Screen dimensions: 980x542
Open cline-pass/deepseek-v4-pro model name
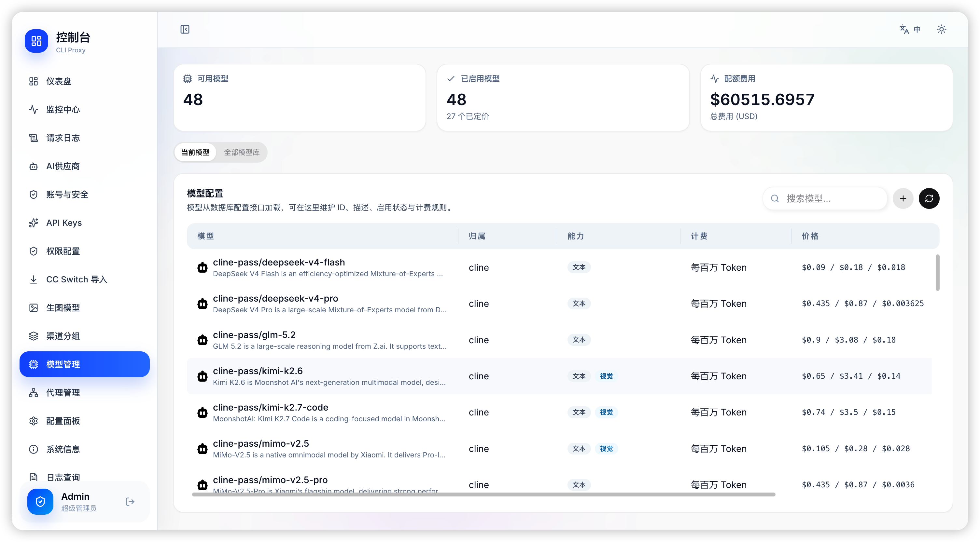click(x=275, y=298)
